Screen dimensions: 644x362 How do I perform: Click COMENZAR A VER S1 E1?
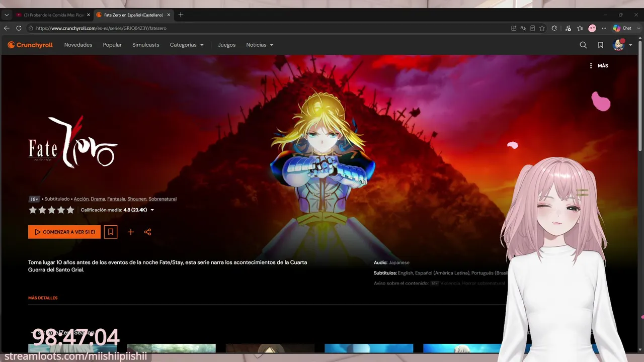pos(64,232)
